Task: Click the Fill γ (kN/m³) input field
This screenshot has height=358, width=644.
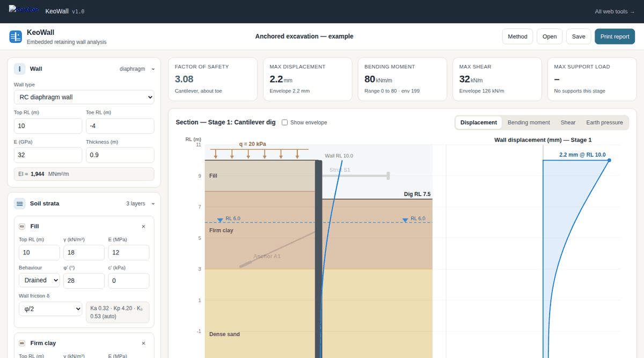Action: [x=84, y=252]
